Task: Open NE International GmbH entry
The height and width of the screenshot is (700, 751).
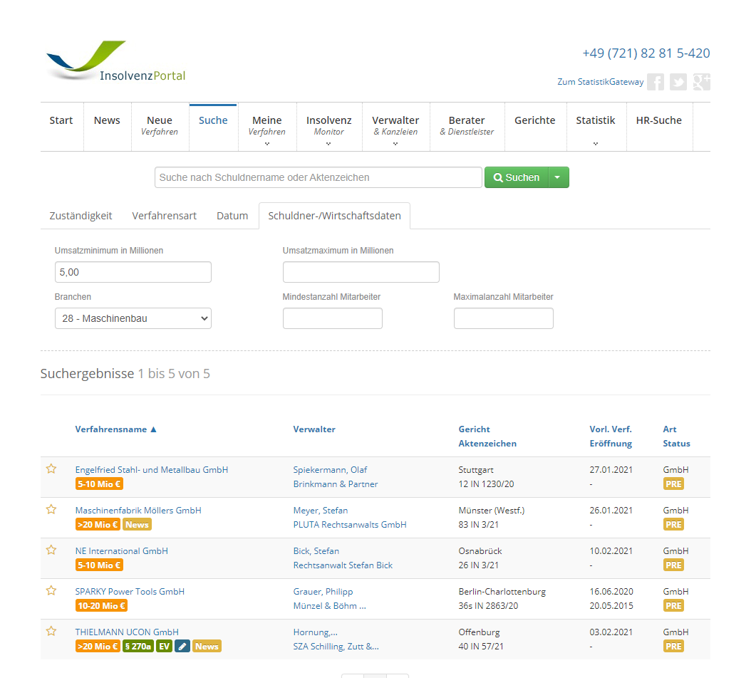Action: pos(122,551)
